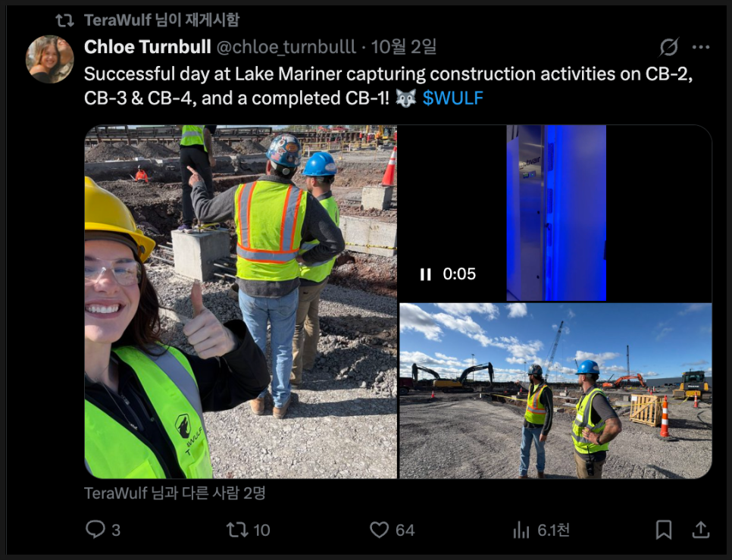Open the @chloe_turnbulll handle link

[x=286, y=47]
